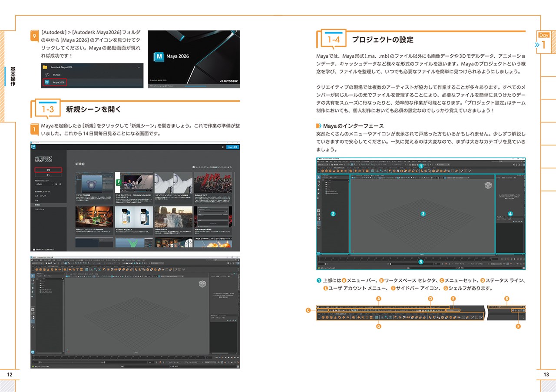
Task: Select the arrow Select tool in un-numbered scene's Tool Box
Action: [33, 275]
